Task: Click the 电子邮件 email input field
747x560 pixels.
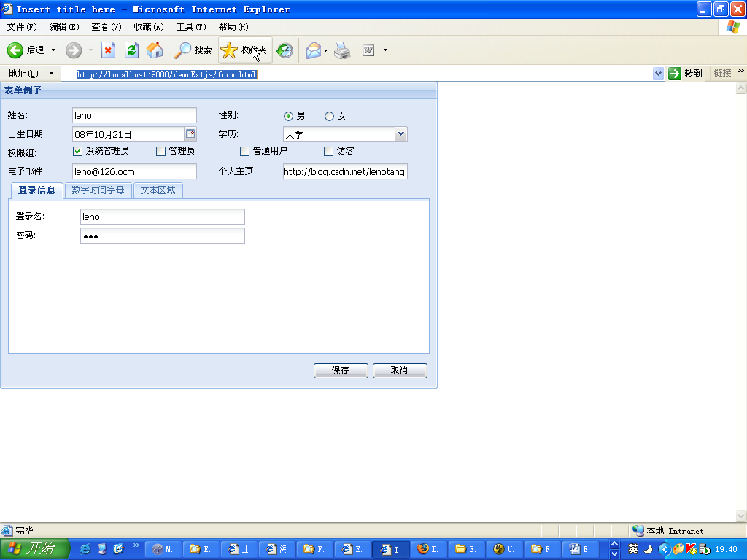Action: [x=134, y=171]
